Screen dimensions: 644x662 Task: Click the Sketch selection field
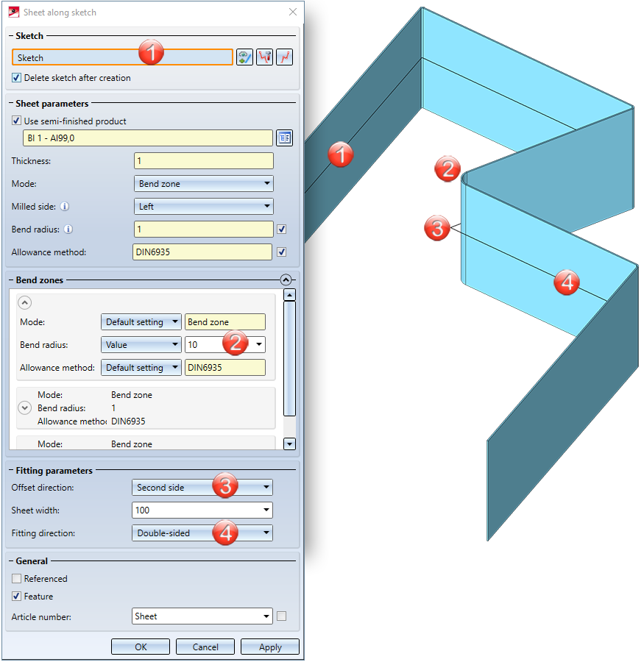coord(123,57)
